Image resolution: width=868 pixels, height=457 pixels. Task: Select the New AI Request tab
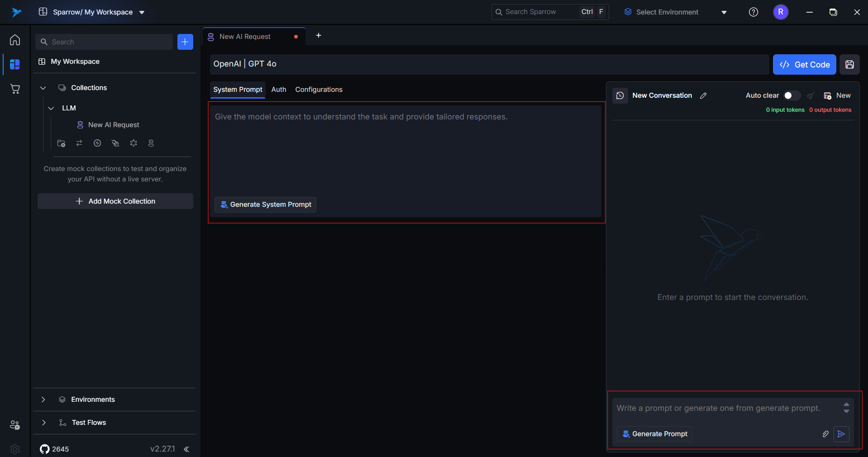click(253, 37)
